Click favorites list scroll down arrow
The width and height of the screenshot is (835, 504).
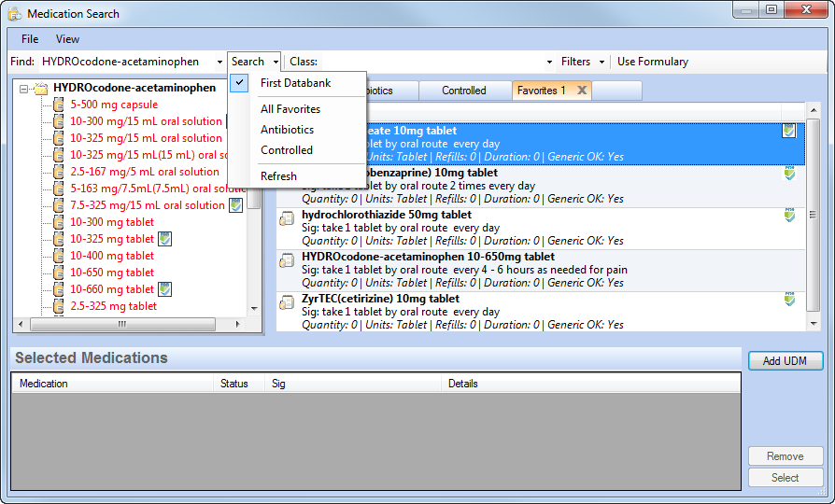813,324
